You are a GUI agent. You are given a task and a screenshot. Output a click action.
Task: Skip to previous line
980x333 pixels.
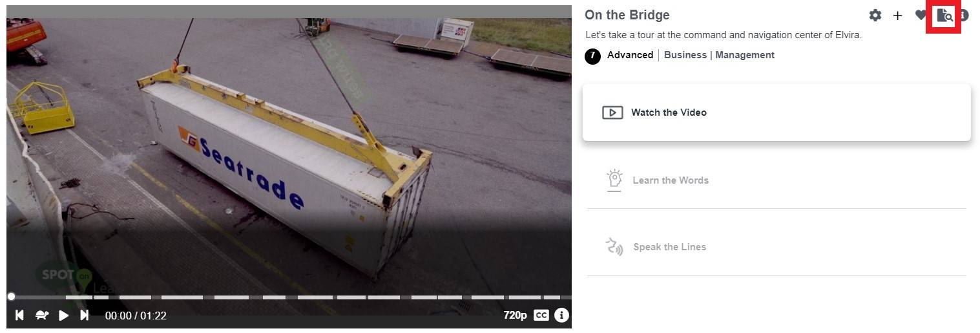pyautogui.click(x=20, y=315)
